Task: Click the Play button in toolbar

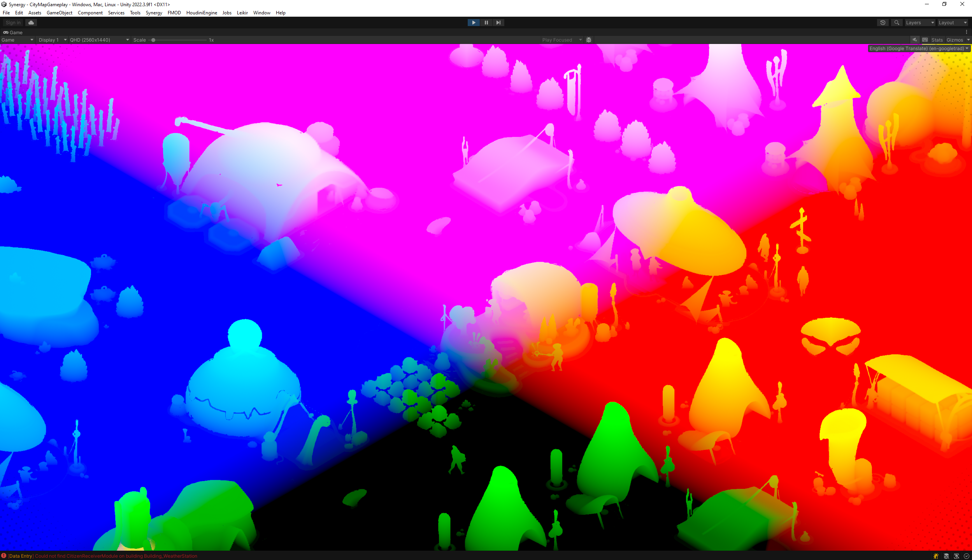Action: tap(474, 23)
